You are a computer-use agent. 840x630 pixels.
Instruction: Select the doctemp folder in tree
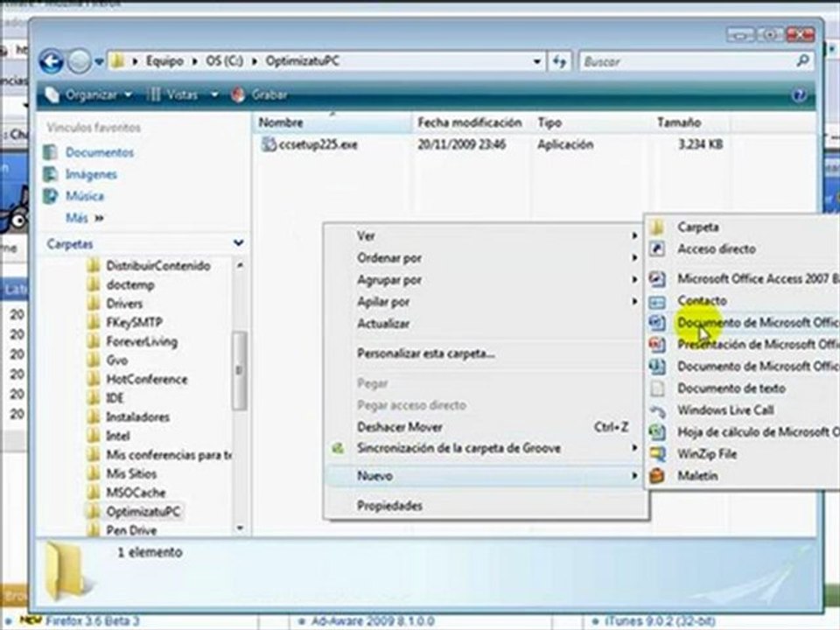click(x=130, y=284)
